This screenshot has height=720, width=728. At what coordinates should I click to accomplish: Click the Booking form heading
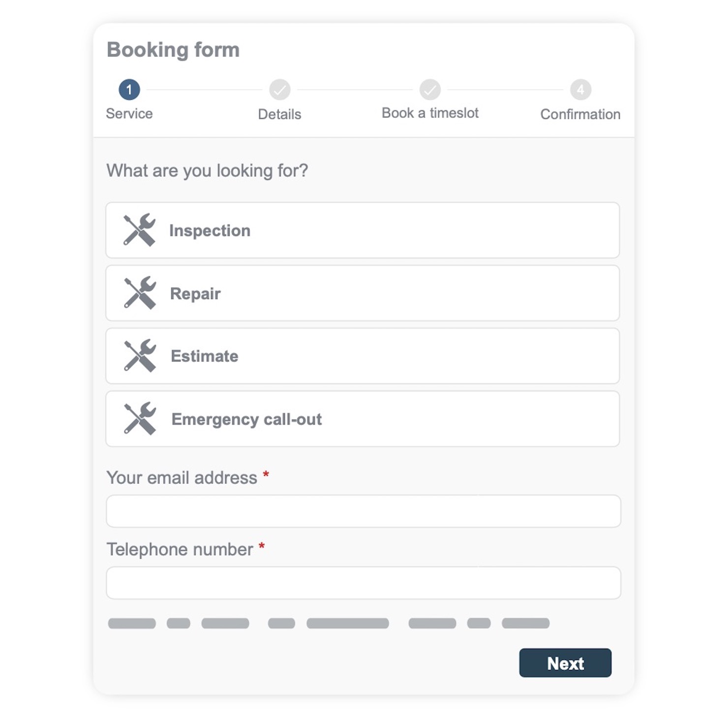pyautogui.click(x=173, y=50)
